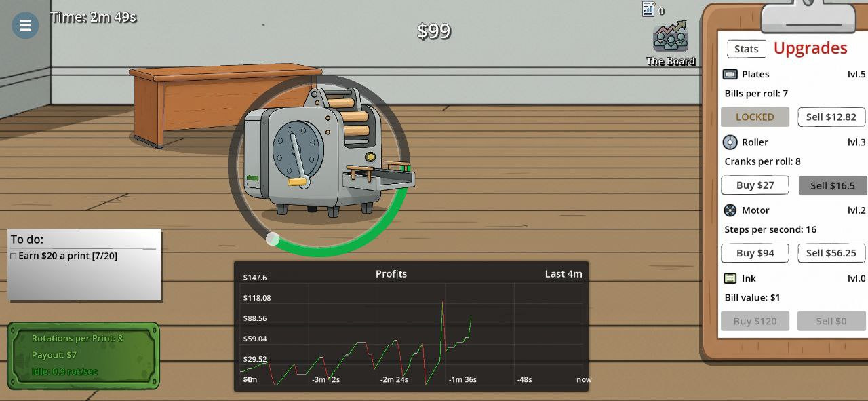Click the Plates upgrade icon
Viewport: 868px width, 401px height.
pyautogui.click(x=730, y=74)
